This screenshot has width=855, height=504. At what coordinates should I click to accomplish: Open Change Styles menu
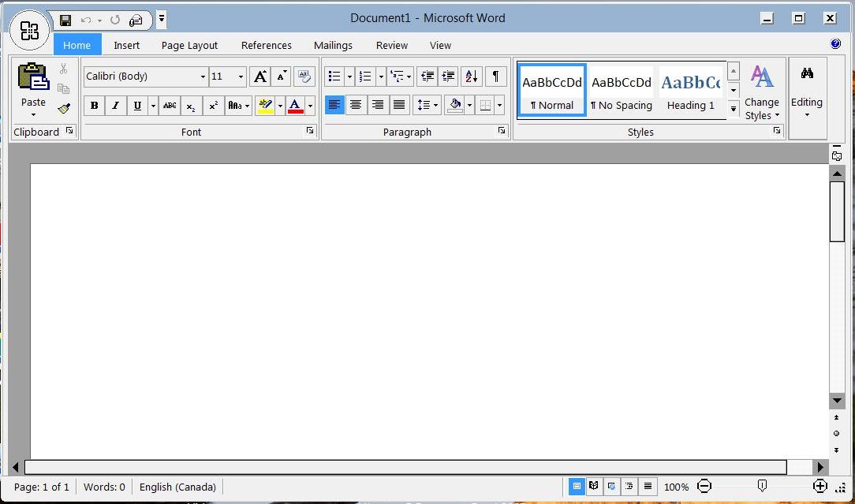762,93
